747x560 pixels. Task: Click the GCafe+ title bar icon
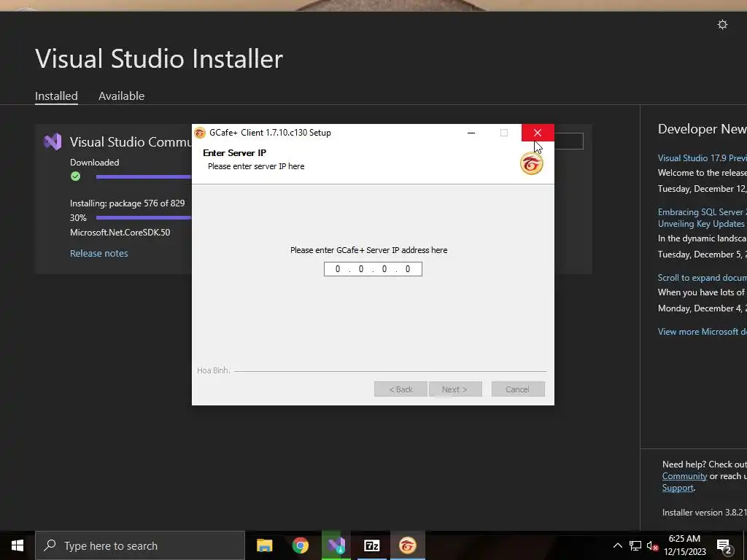(x=200, y=133)
